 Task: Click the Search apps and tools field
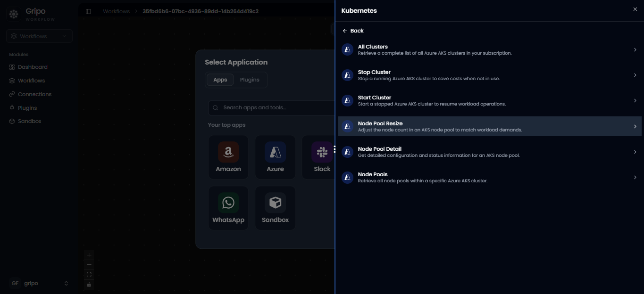tap(271, 108)
